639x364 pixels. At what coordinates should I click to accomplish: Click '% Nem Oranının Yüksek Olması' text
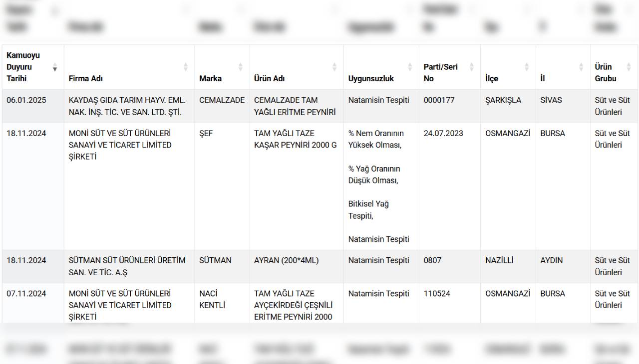376,139
